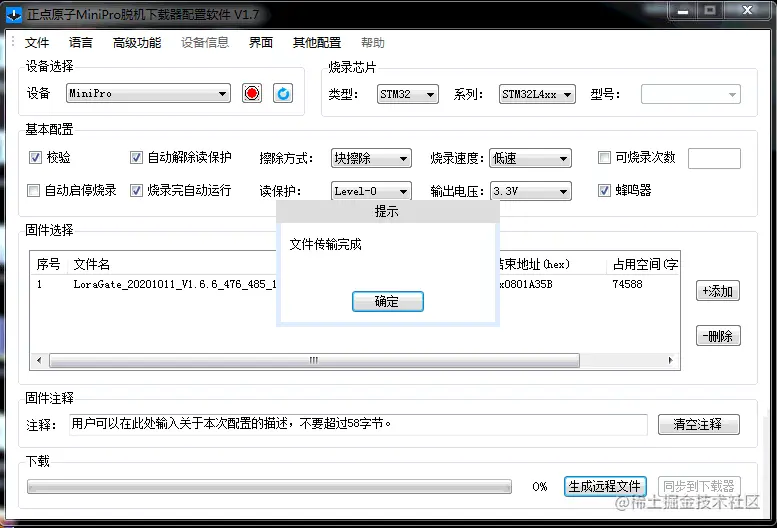The width and height of the screenshot is (777, 528).
Task: Click the download progress bar
Action: [269, 486]
